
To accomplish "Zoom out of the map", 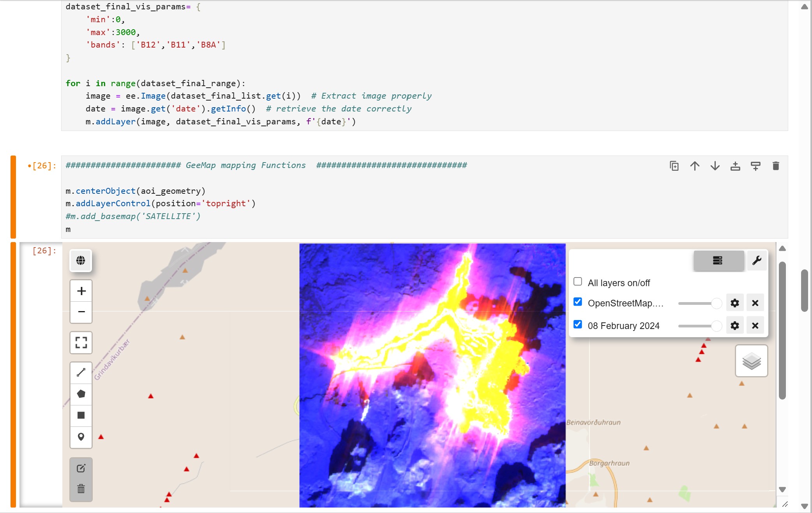I will [x=81, y=312].
